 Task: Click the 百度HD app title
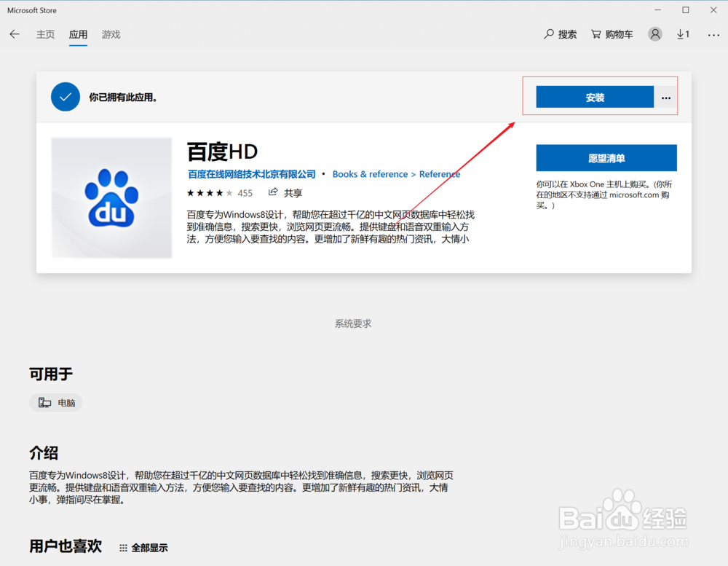click(222, 152)
